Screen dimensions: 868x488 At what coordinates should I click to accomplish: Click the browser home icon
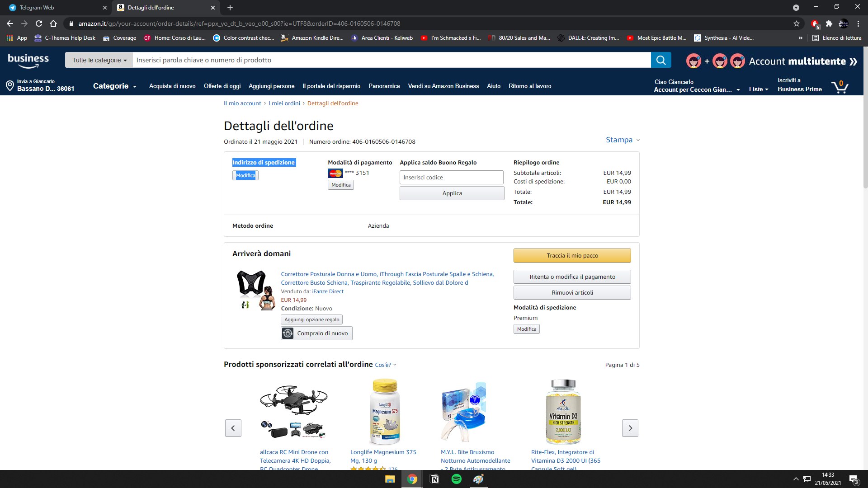(x=53, y=23)
